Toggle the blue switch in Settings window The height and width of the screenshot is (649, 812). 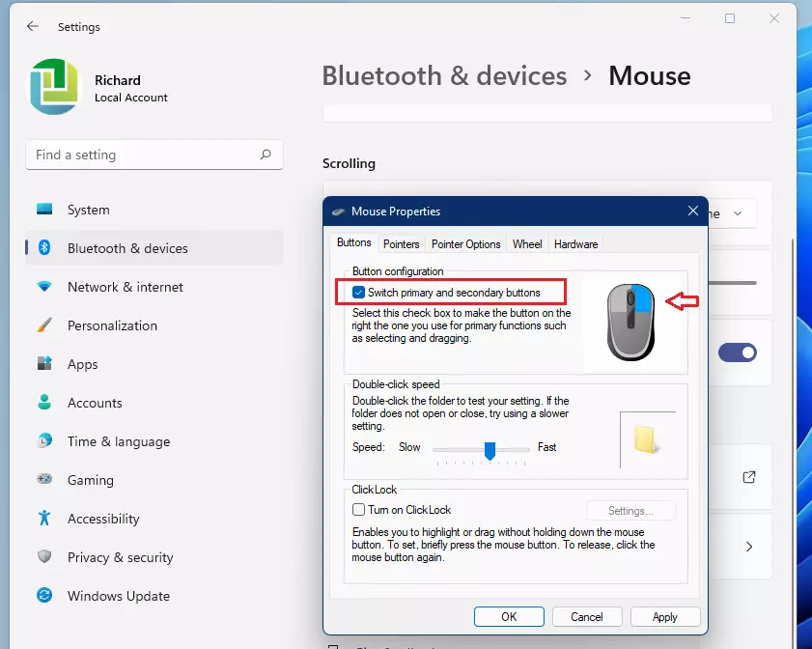point(738,353)
